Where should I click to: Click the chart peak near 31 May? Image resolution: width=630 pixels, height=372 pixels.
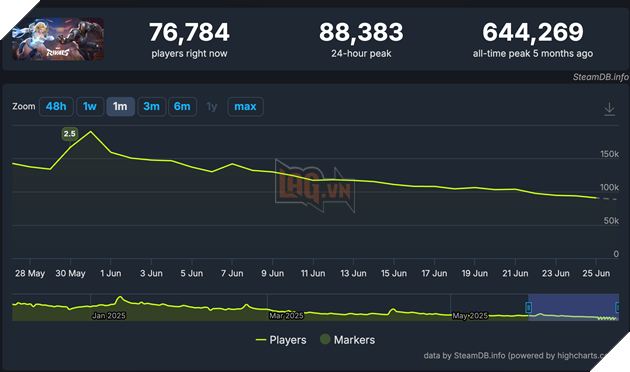click(x=91, y=132)
